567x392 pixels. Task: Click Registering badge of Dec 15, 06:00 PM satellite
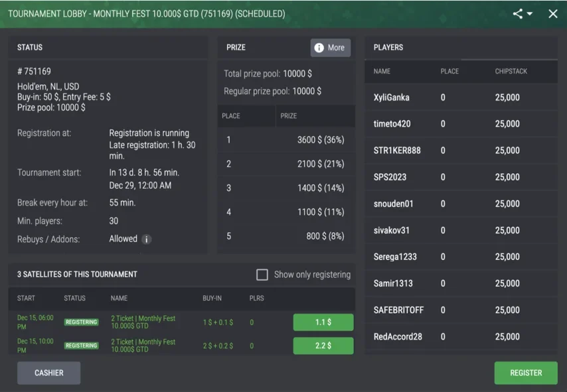click(81, 322)
